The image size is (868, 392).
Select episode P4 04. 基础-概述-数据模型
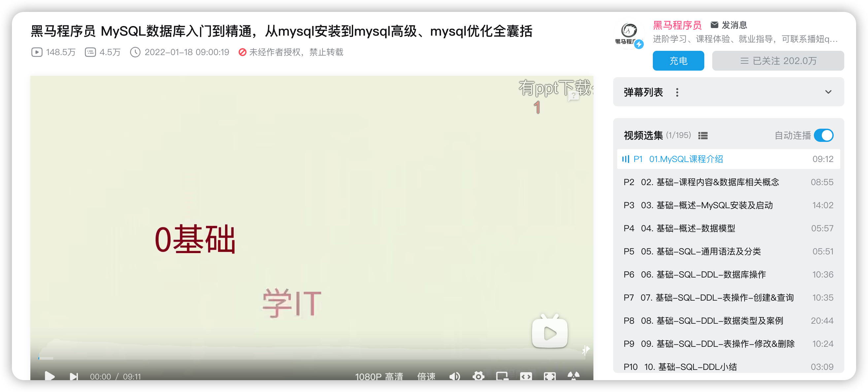pyautogui.click(x=728, y=228)
